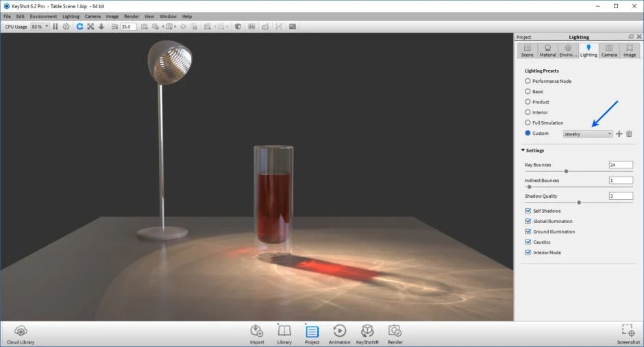The height and width of the screenshot is (347, 644).
Task: Switch to the Material tab
Action: (x=547, y=51)
